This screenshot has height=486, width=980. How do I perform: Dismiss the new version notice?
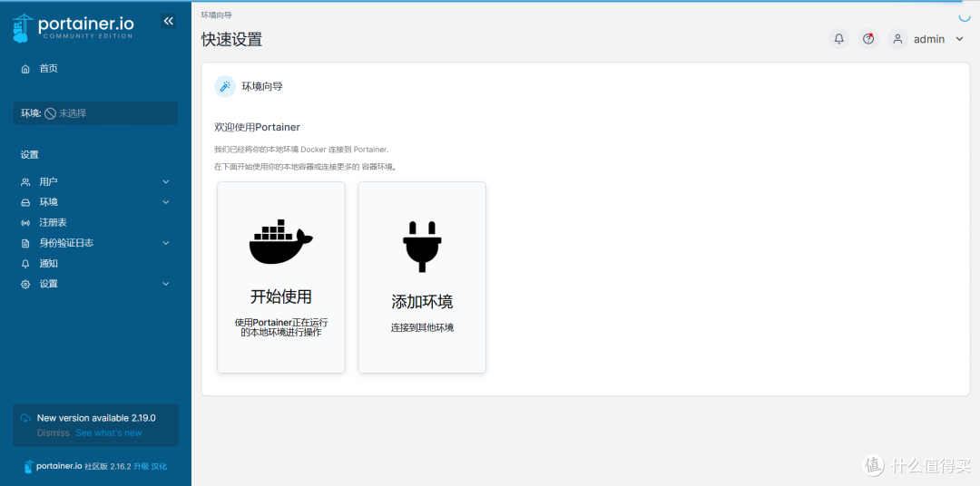[x=54, y=433]
